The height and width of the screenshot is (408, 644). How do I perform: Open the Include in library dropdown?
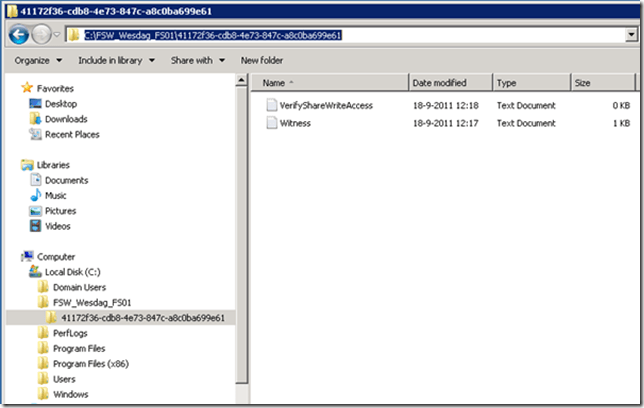click(116, 60)
